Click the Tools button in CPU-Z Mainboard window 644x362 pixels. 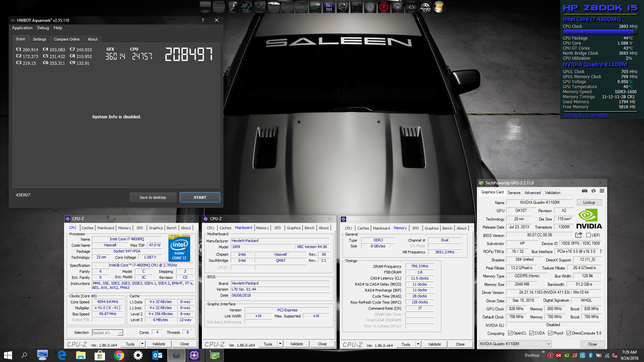point(268,344)
